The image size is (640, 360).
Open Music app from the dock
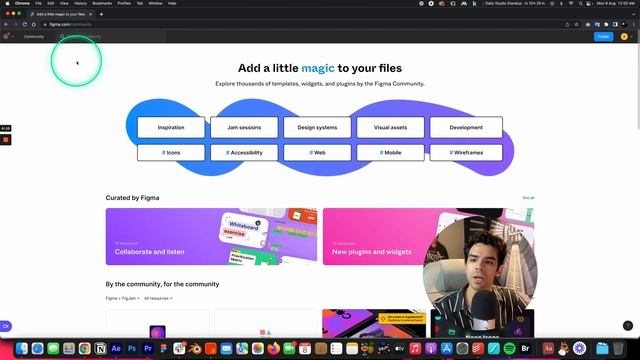pyautogui.click(x=415, y=349)
